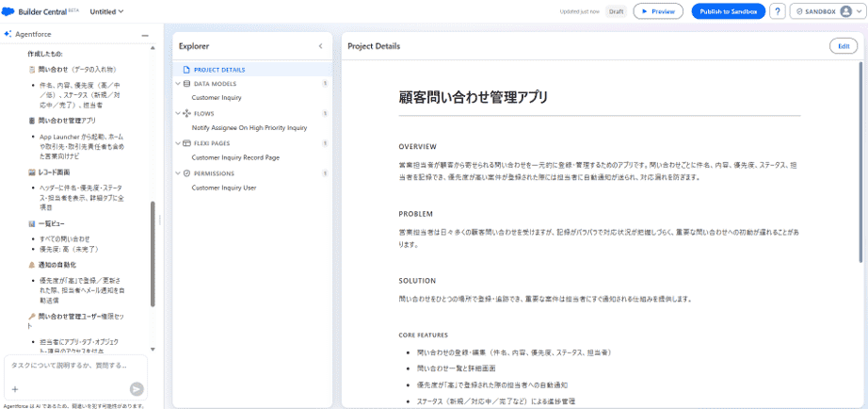Click the Builder Central title text
The image size is (868, 409).
(43, 11)
